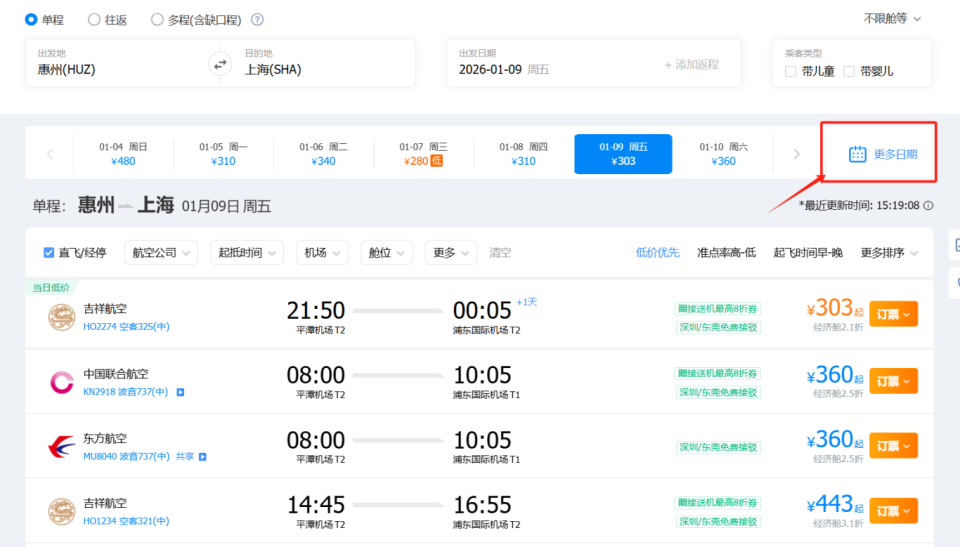Click 订票 for MU8040 flight
The width and height of the screenshot is (960, 547).
click(x=893, y=447)
